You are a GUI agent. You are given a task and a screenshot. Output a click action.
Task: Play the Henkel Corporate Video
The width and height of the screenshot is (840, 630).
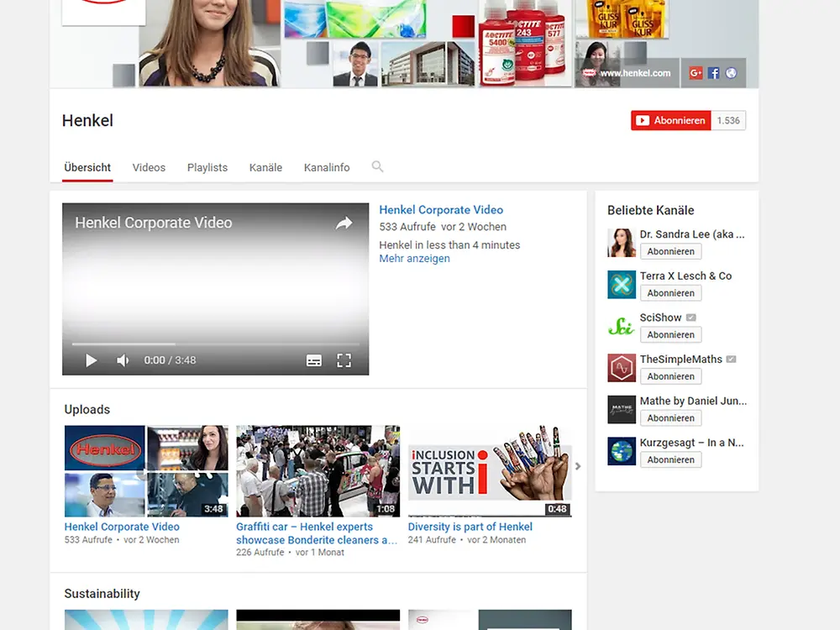tap(91, 360)
